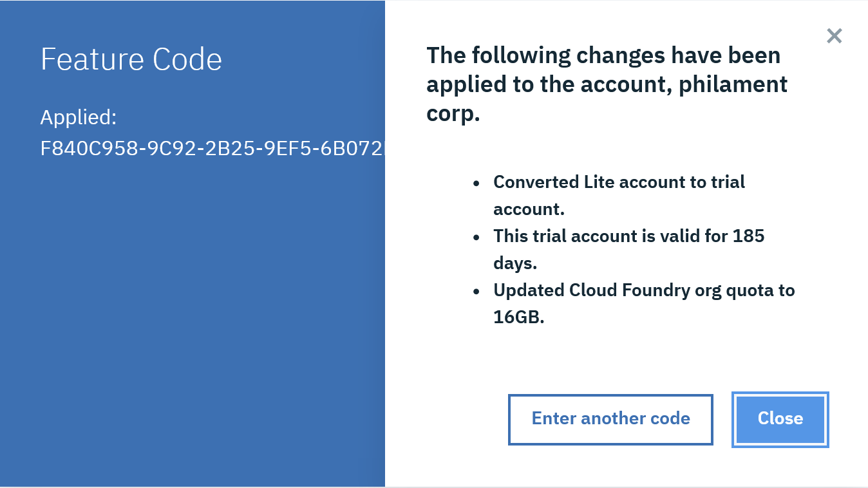The height and width of the screenshot is (488, 868).
Task: Click the first bullet marker
Action: [477, 183]
